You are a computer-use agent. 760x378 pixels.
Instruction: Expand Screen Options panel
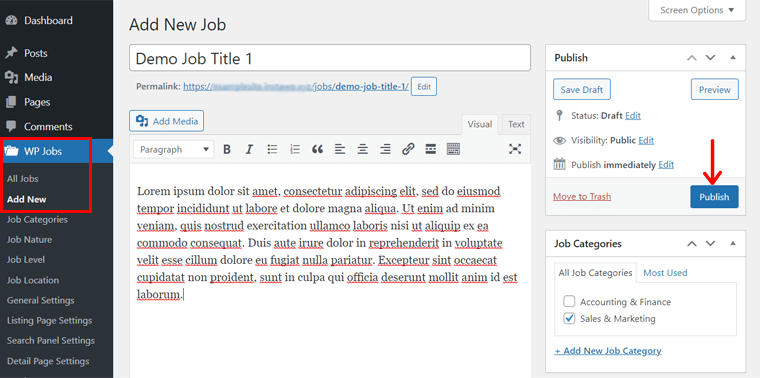697,10
